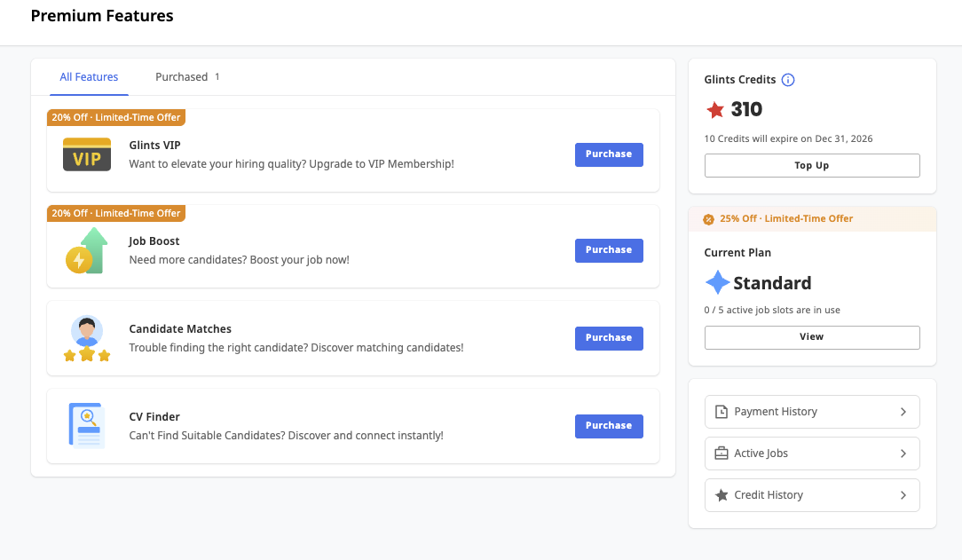The image size is (962, 560).
Task: Click the Glints VIP title text
Action: pos(154,146)
